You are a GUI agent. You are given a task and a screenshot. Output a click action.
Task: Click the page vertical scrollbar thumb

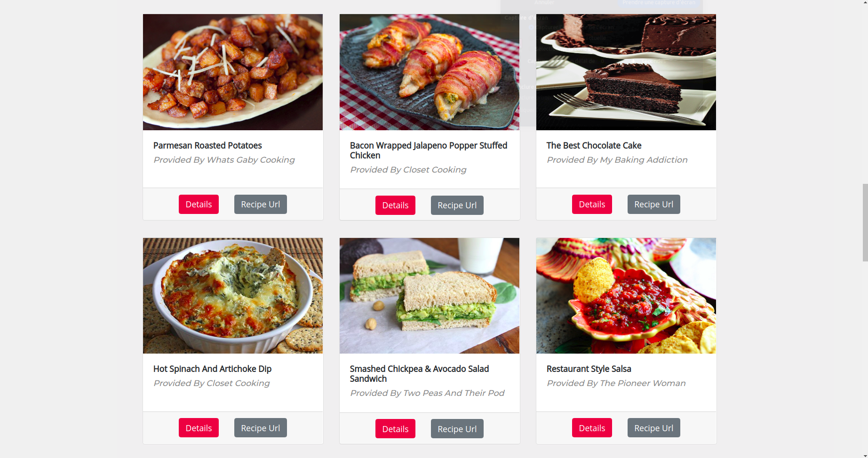pos(865,222)
